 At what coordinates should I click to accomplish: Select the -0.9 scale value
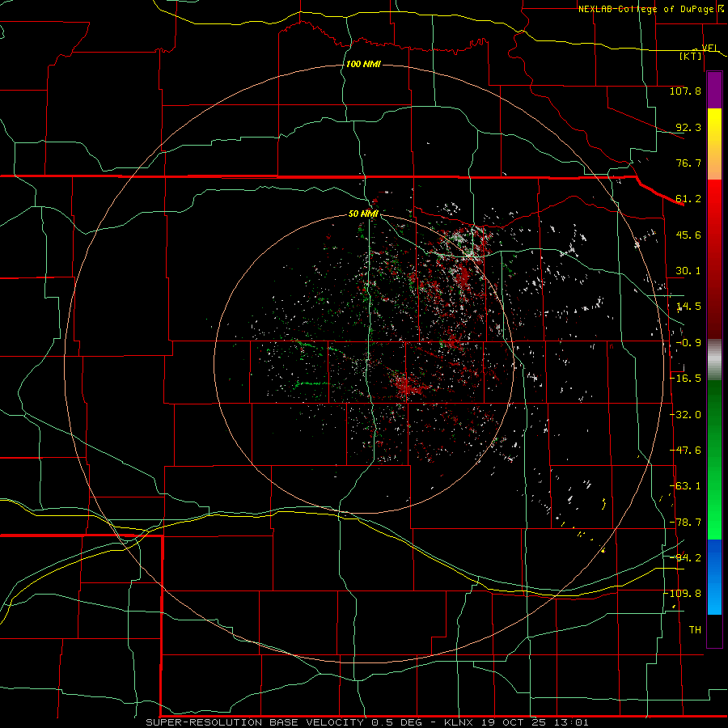click(688, 343)
